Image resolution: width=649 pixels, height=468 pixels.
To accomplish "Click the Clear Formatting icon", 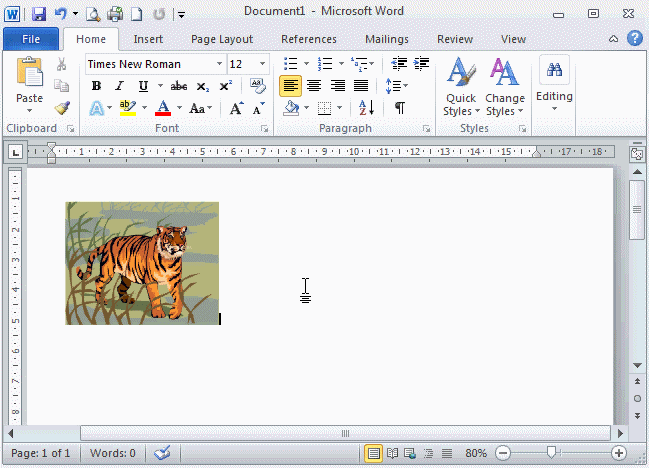I will point(258,86).
